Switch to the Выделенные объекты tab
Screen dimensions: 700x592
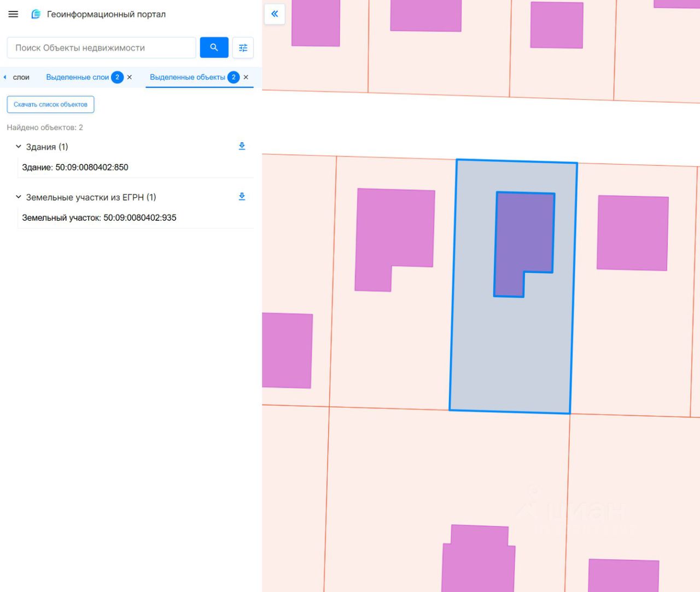tap(187, 77)
